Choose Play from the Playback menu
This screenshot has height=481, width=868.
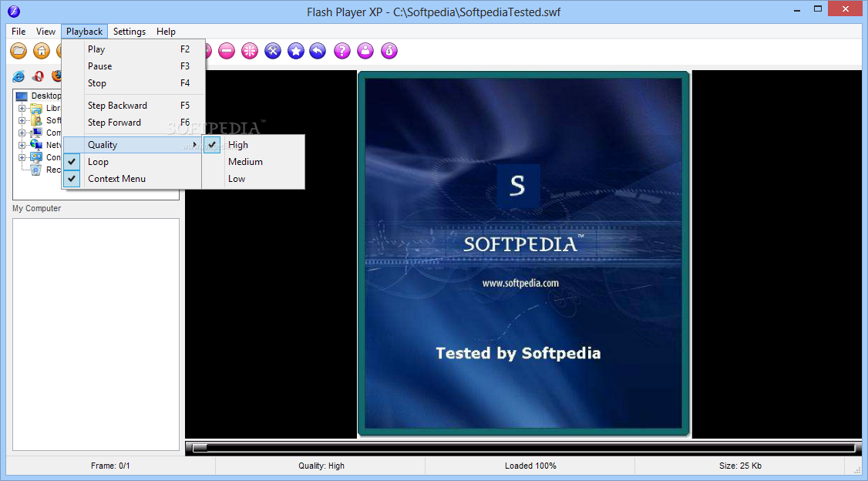point(133,49)
